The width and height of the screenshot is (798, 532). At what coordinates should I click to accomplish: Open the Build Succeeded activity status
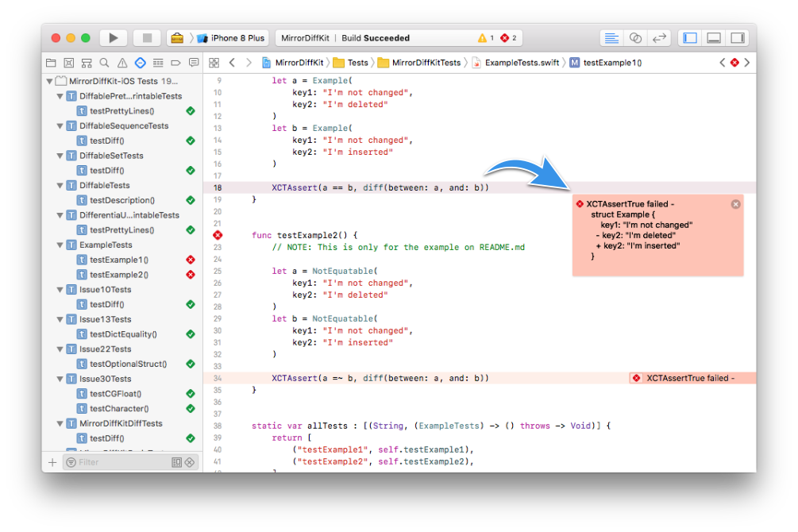(x=376, y=37)
